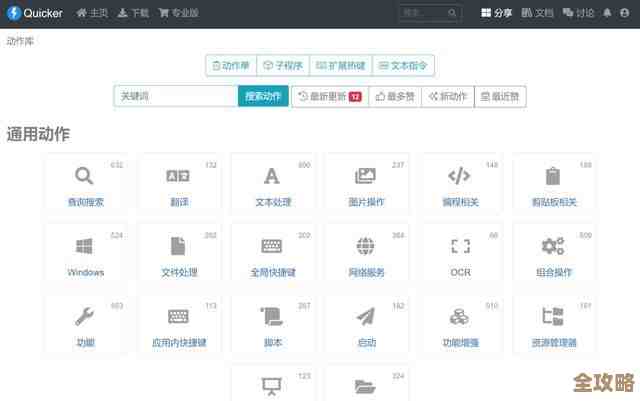Image resolution: width=640 pixels, height=401 pixels.
Task: Open the 文件处理 document icon
Action: (x=178, y=246)
